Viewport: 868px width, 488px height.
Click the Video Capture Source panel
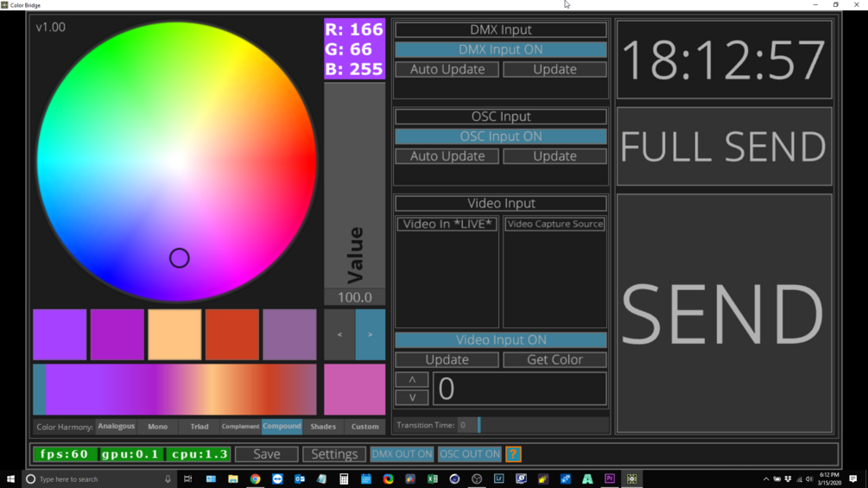tap(554, 272)
